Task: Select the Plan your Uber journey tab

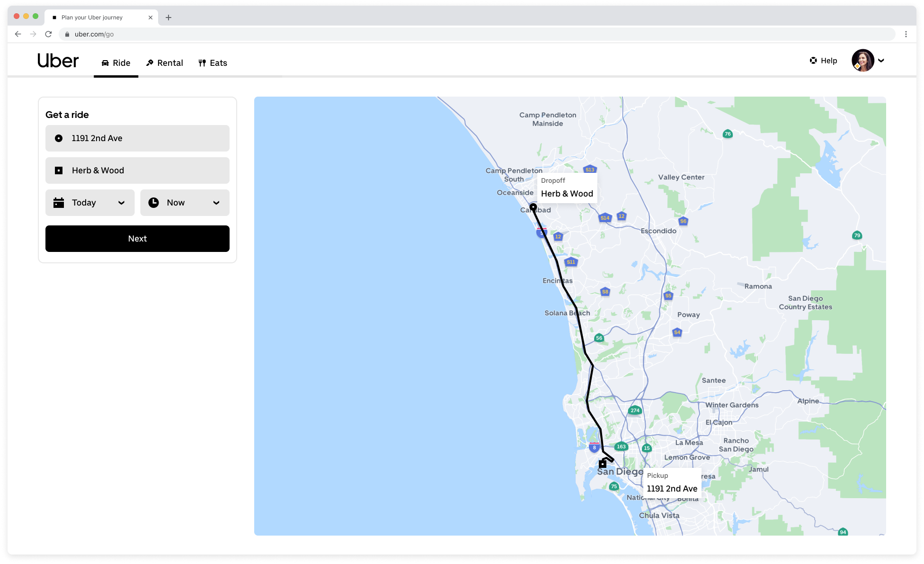Action: [101, 18]
